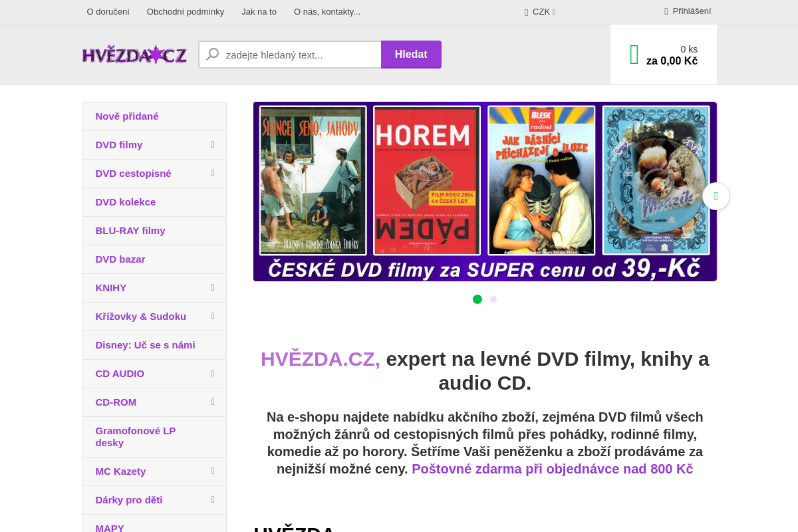
Task: Select the second carousel dot
Action: pos(493,299)
